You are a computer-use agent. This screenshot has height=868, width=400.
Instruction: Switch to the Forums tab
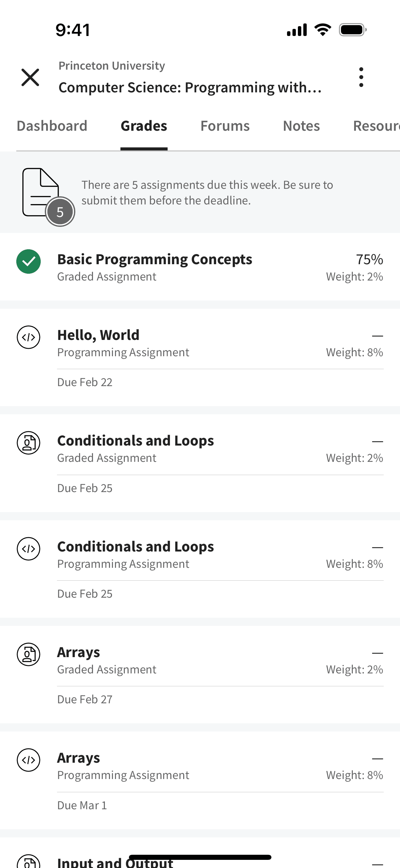click(x=225, y=126)
